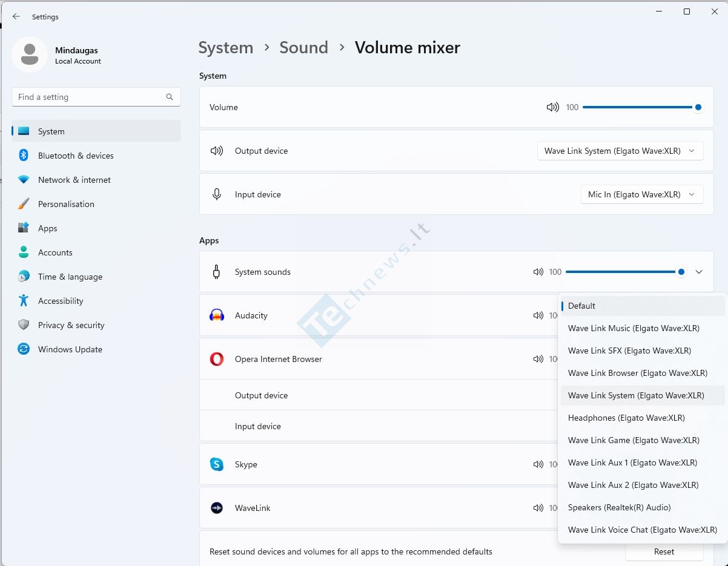Click the Apps icon in sidebar
Viewport: 728px width, 566px height.
point(24,228)
